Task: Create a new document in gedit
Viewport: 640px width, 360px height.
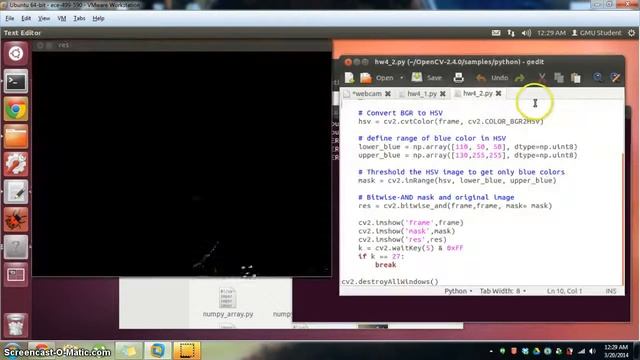Action: tap(349, 78)
